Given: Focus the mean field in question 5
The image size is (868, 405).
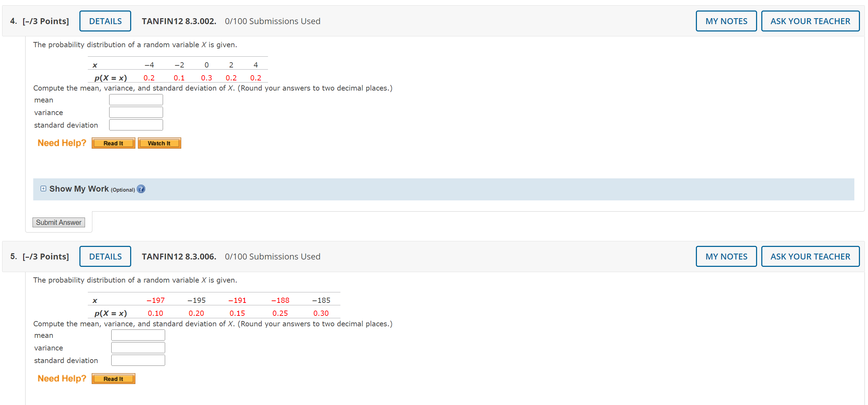Looking at the screenshot, I should point(138,335).
